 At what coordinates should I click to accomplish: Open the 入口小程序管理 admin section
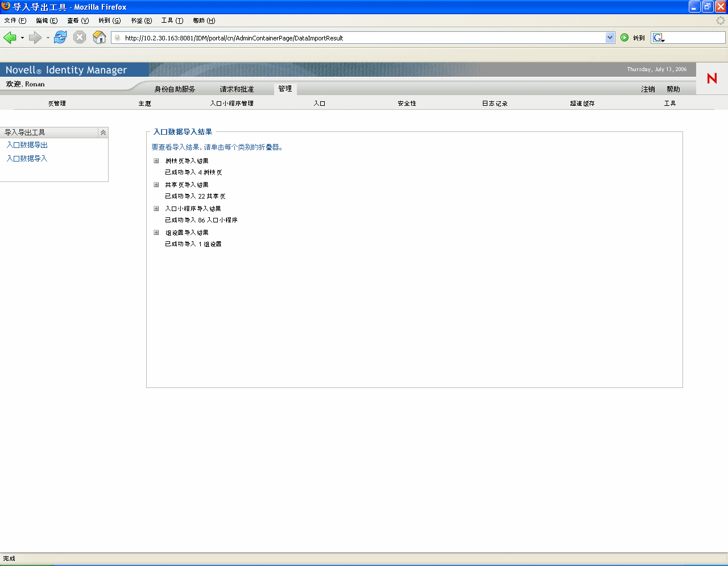point(232,104)
